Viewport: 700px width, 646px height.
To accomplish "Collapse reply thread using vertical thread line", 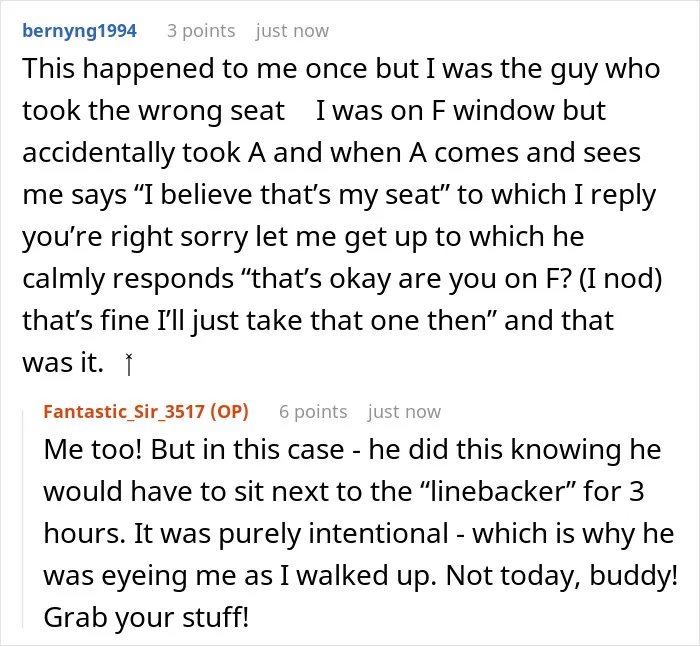I will 23,518.
